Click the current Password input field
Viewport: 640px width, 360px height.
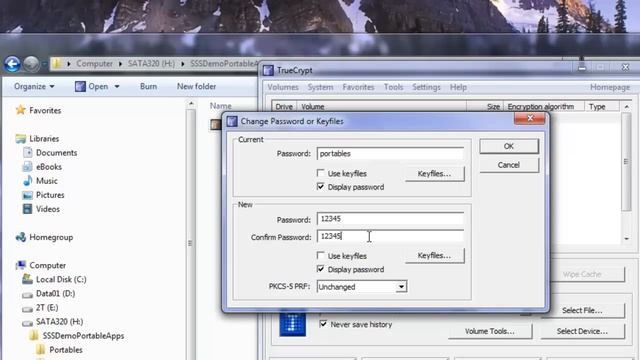(x=390, y=153)
